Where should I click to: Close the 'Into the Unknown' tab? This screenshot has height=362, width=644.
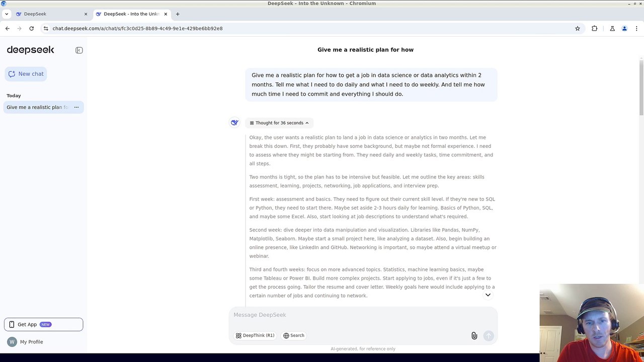coord(166,14)
